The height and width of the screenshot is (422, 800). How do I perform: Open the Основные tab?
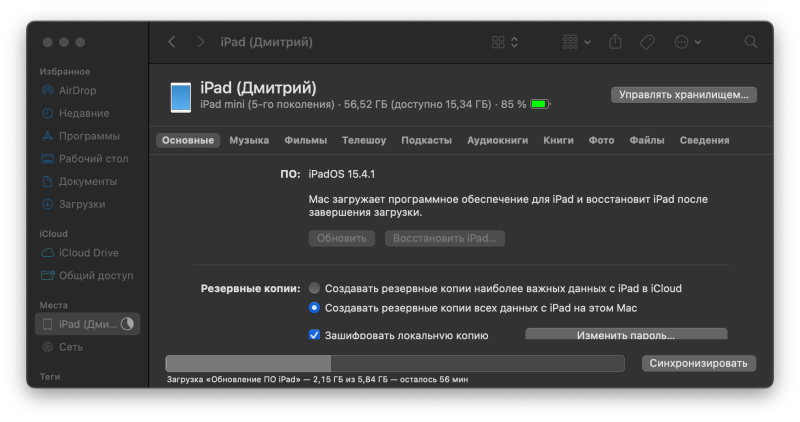[188, 140]
